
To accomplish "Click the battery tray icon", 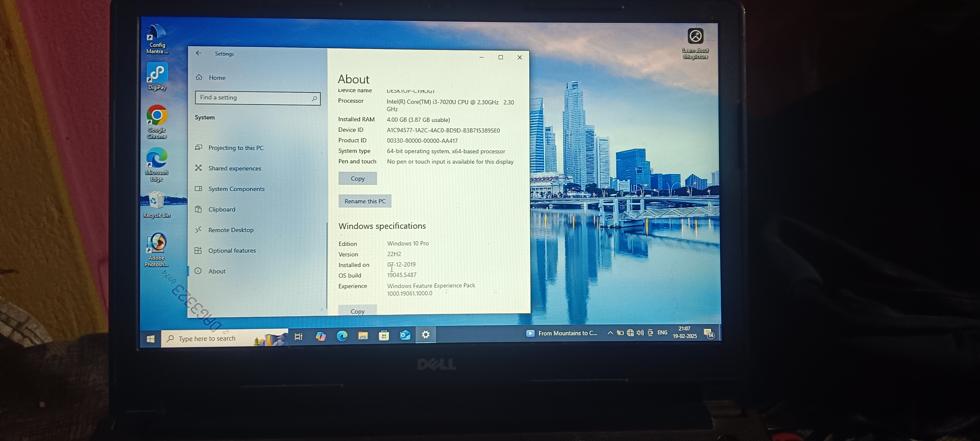I will click(620, 333).
